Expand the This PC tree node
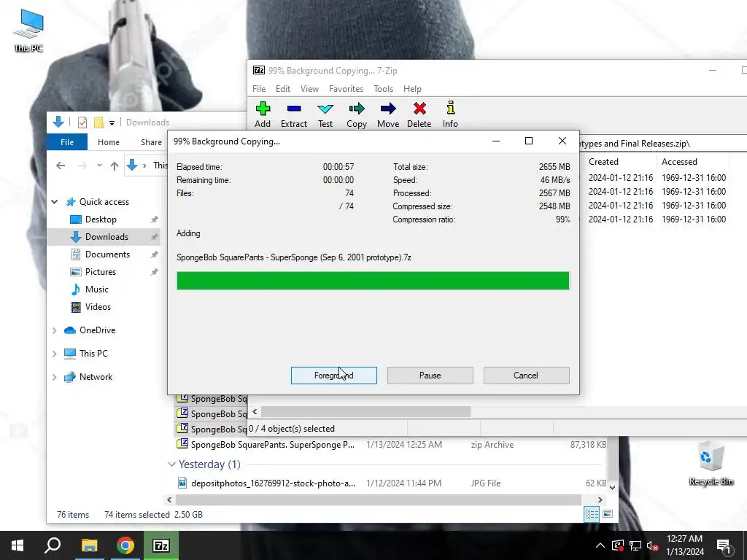747x560 pixels. pyautogui.click(x=54, y=354)
